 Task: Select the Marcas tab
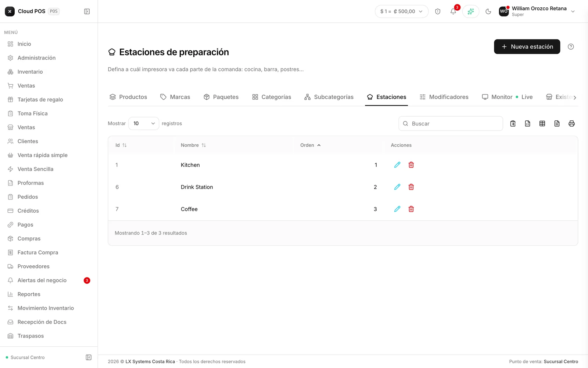tap(175, 97)
